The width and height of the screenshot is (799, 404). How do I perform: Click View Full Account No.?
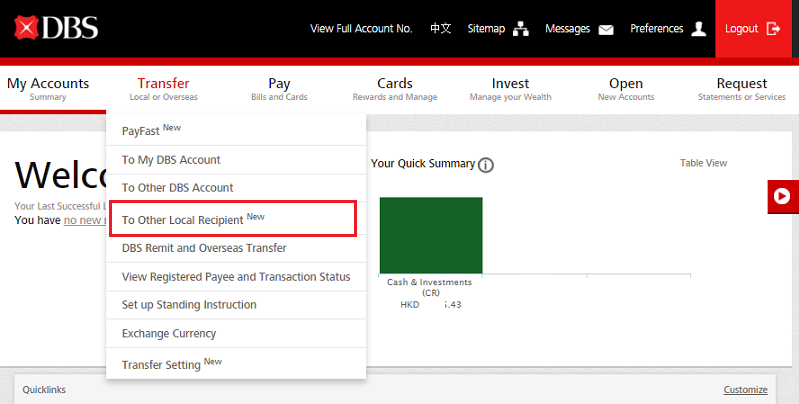pyautogui.click(x=361, y=29)
